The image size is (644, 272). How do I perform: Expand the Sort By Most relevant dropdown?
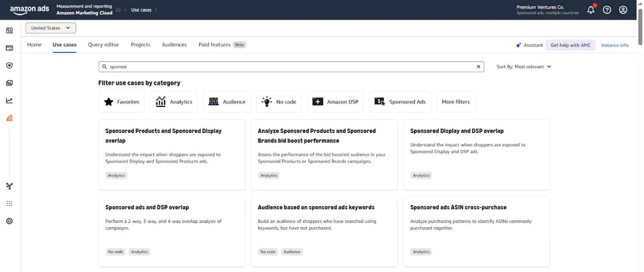[x=523, y=67]
